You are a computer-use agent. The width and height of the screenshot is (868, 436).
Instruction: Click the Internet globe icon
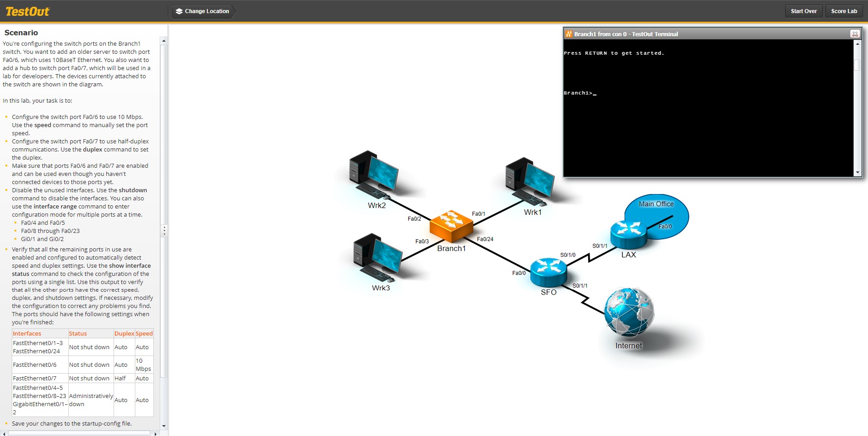(628, 312)
